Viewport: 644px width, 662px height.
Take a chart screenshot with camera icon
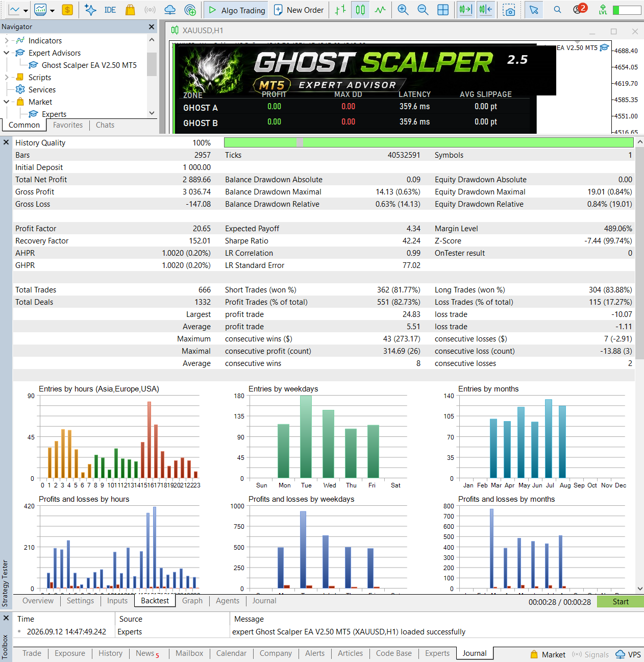pyautogui.click(x=509, y=10)
